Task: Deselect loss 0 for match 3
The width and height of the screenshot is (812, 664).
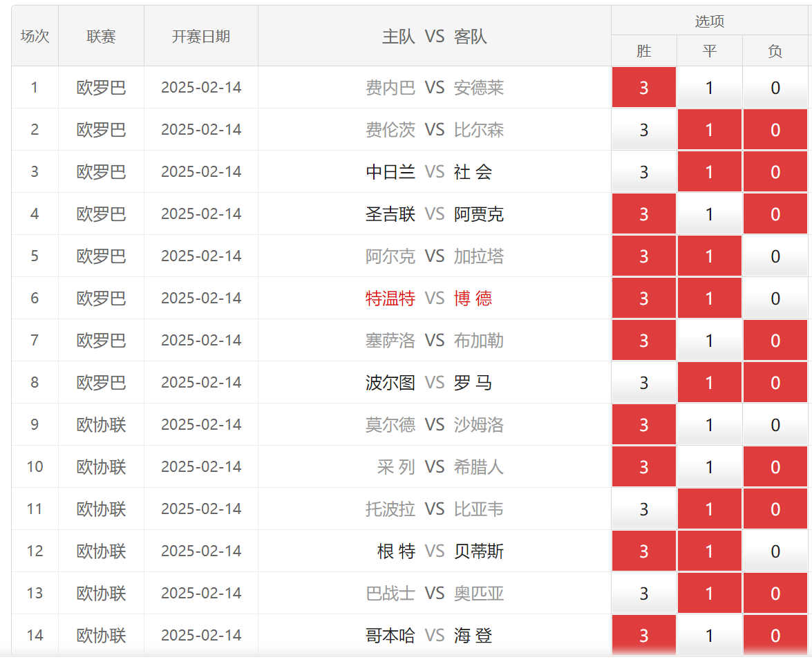Action: pos(775,172)
